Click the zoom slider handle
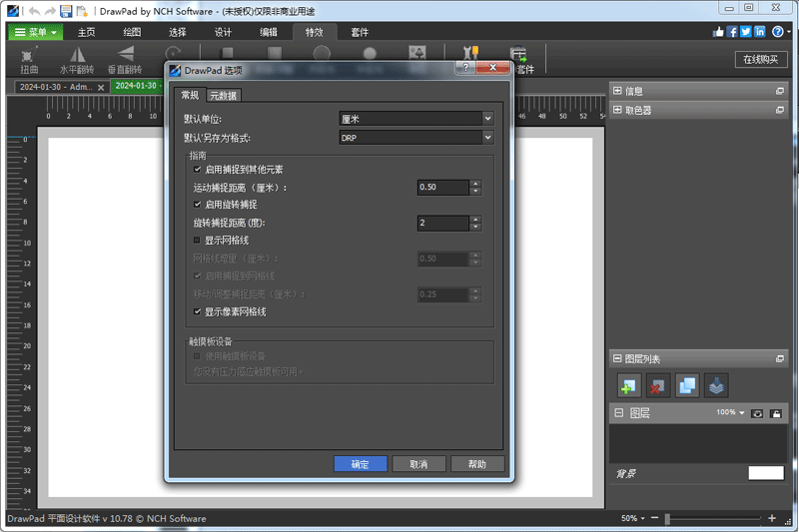The image size is (799, 532). coord(667,518)
